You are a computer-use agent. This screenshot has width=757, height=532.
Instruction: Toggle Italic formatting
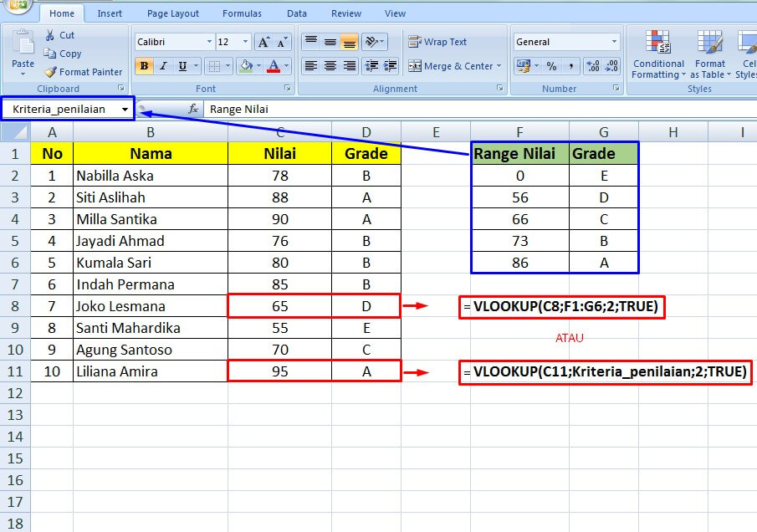click(x=162, y=65)
